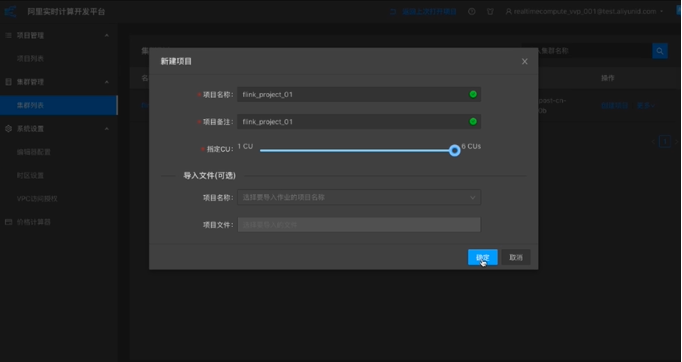The height and width of the screenshot is (362, 682).
Task: Click the 集群管理 icon in sidebar
Action: click(8, 82)
